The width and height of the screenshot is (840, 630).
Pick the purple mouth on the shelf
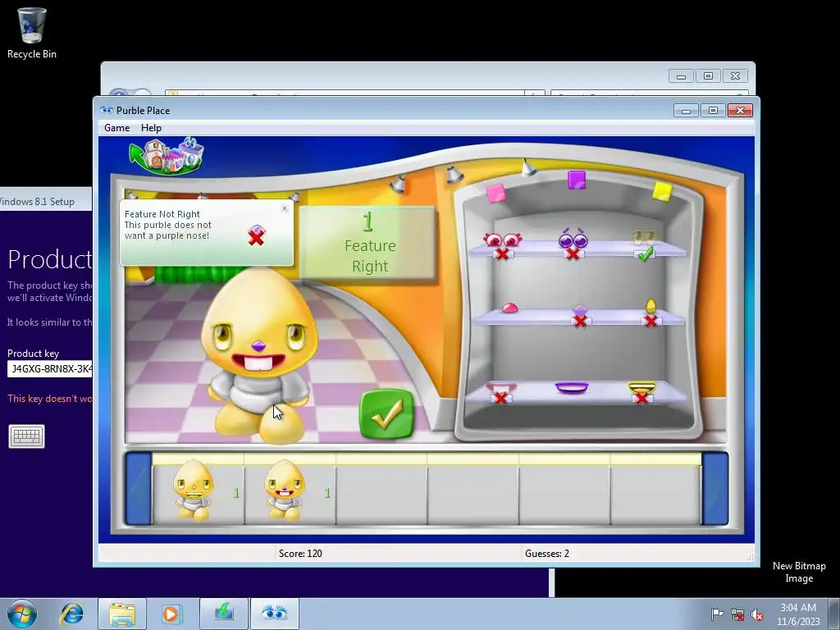pos(572,387)
